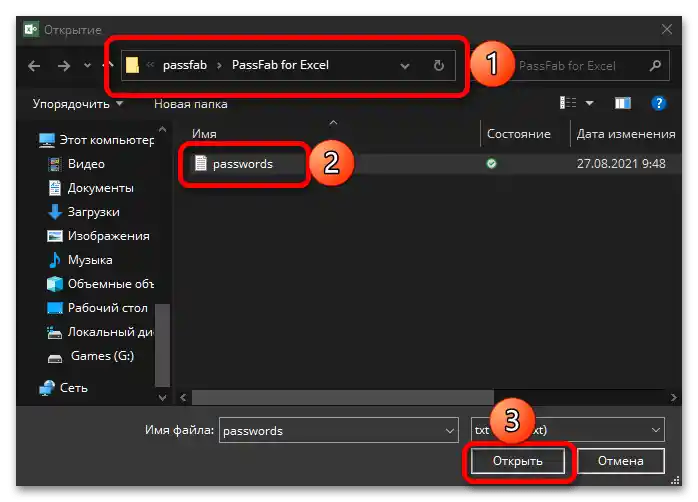
Task: Select the passfab breadcrumb segment
Action: tap(185, 65)
